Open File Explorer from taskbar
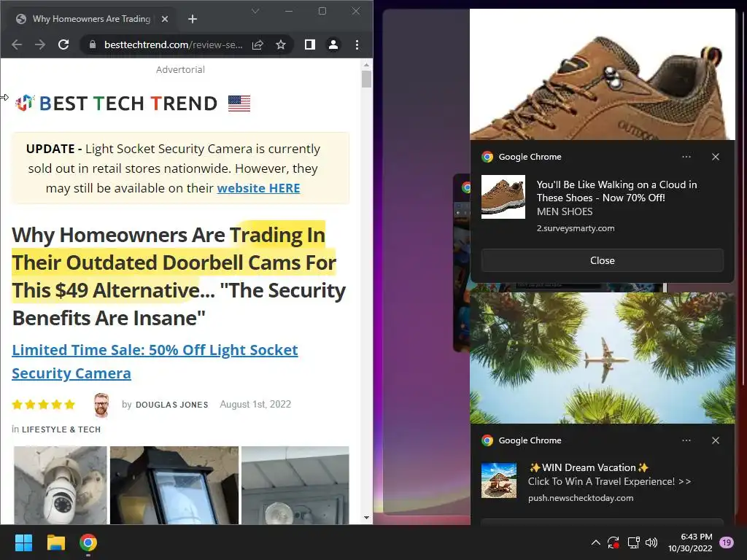This screenshot has height=560, width=747. pos(55,542)
